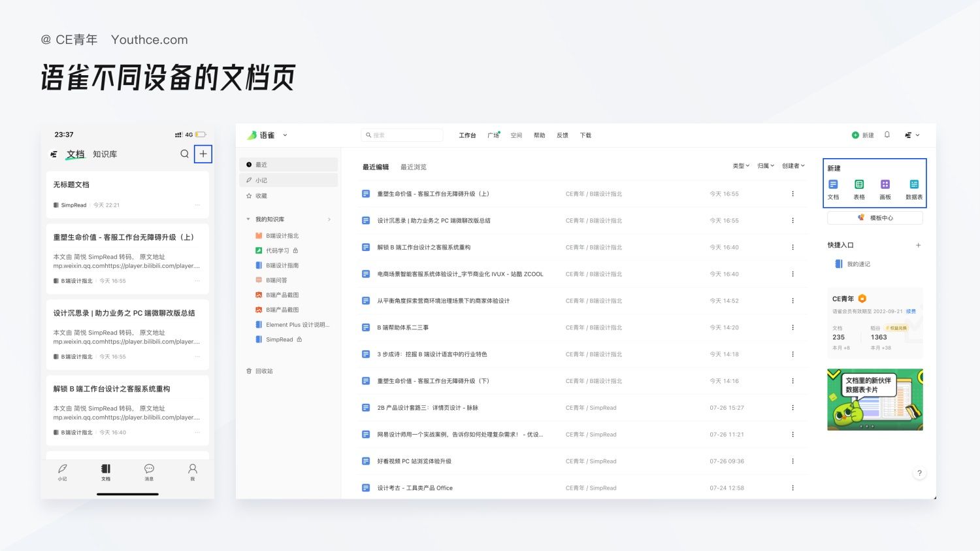Click the desktop search input field

click(x=402, y=135)
